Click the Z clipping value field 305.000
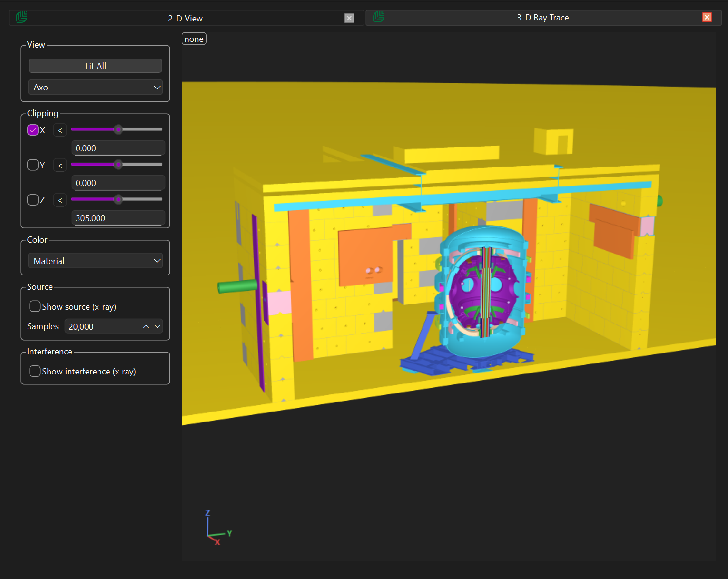 118,218
